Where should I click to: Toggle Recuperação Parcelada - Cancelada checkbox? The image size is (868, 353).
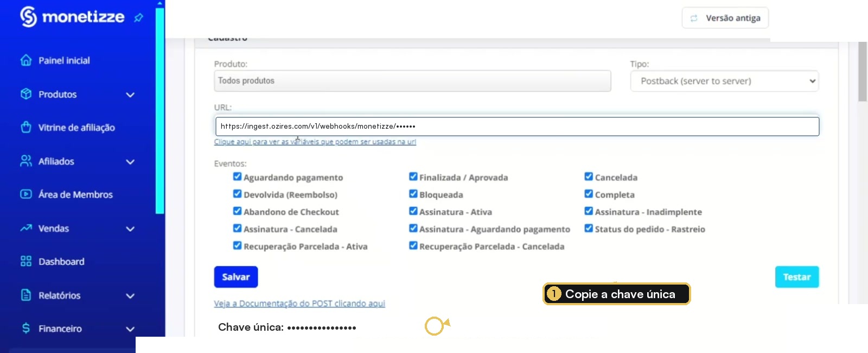coord(413,245)
